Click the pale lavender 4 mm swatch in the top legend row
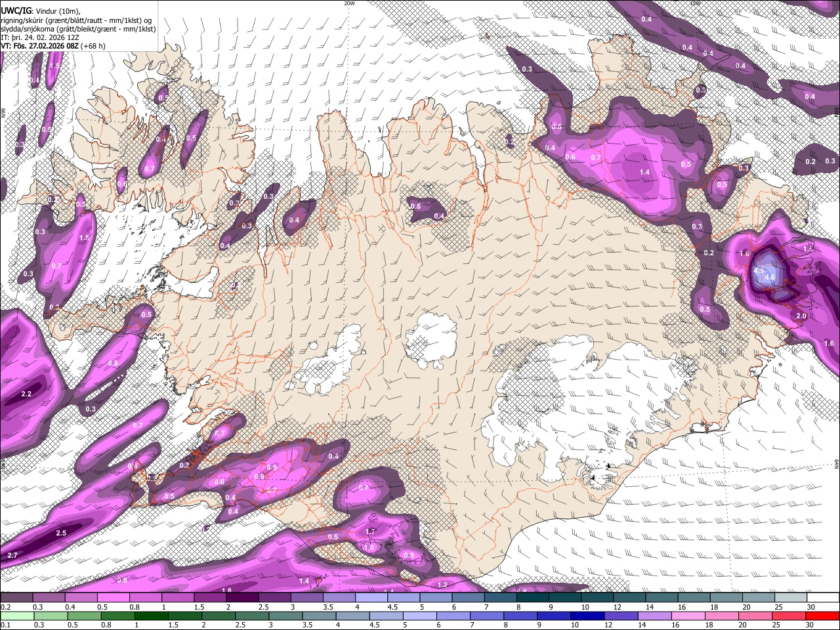Viewport: 840px width, 630px height. [371, 597]
